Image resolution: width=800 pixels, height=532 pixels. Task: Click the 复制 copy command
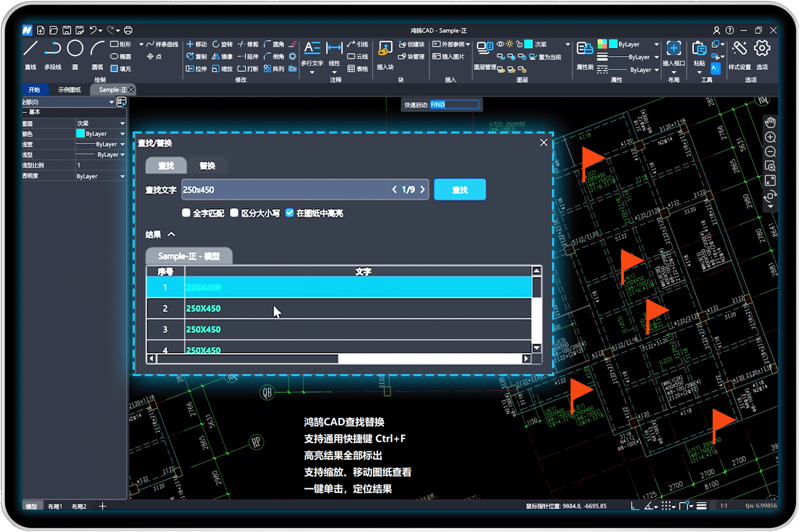197,56
